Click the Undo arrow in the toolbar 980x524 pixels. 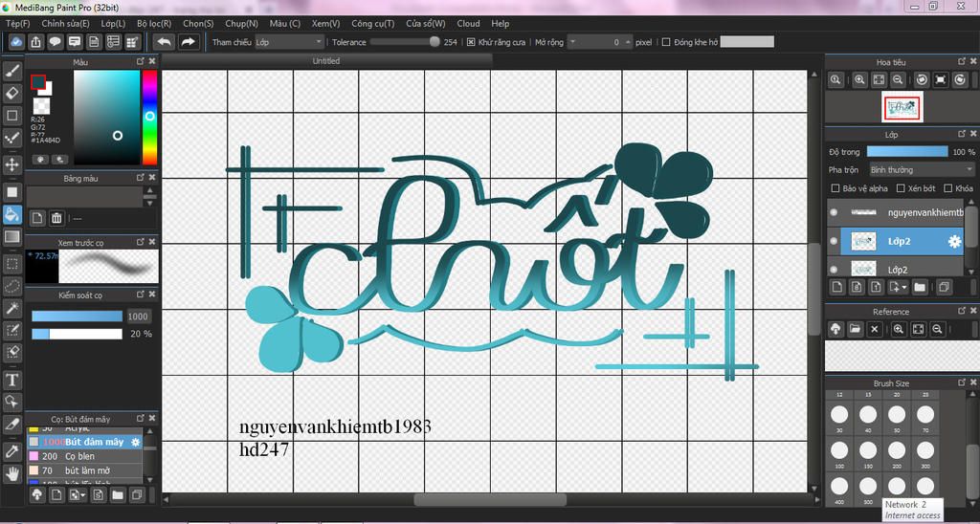(164, 42)
